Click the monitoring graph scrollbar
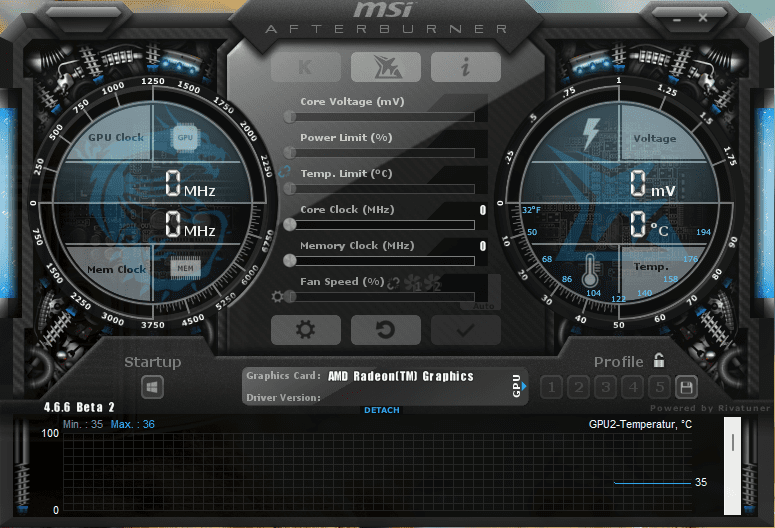Viewport: 775px width, 528px height. coord(732,466)
